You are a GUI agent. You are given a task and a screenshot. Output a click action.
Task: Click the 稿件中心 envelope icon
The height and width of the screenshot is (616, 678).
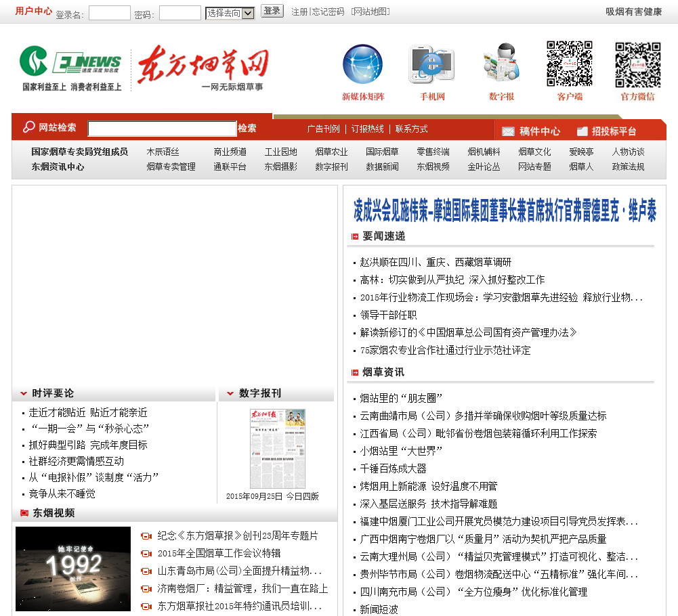pyautogui.click(x=508, y=131)
